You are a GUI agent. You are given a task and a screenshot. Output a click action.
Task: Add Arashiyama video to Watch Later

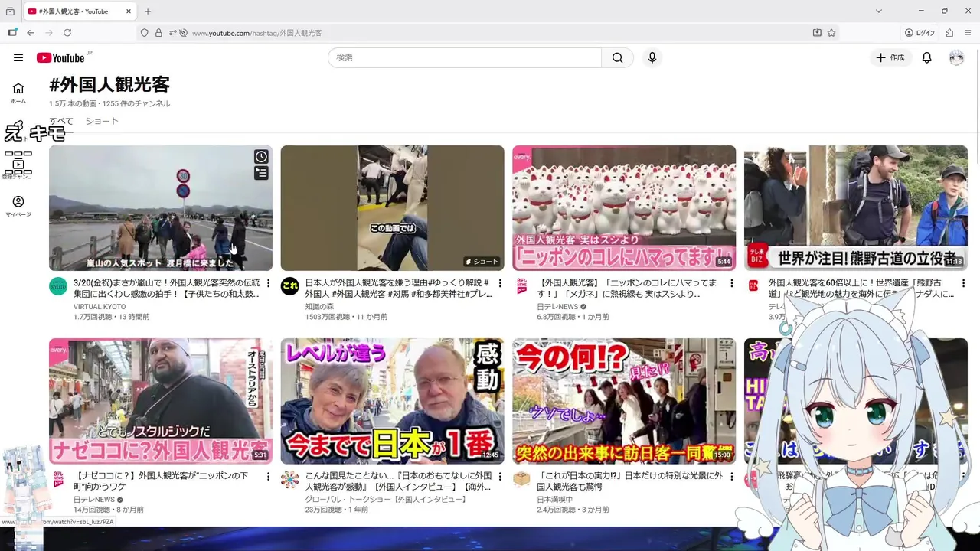tap(261, 157)
